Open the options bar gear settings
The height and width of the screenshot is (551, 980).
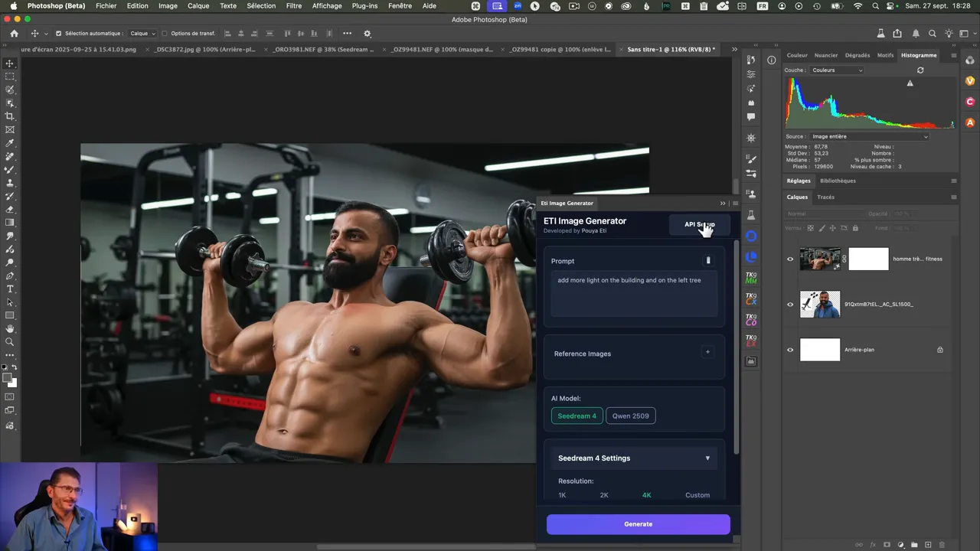point(367,34)
